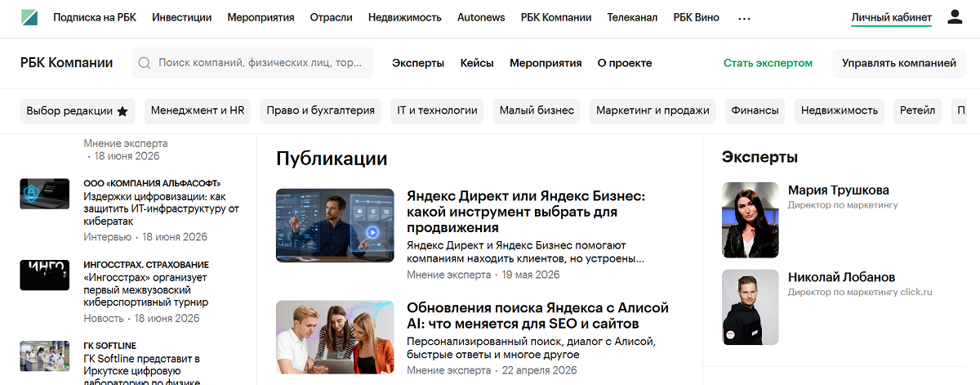Viewport: 980px width, 385px height.
Task: Open the Отрасли menu item
Action: [332, 17]
